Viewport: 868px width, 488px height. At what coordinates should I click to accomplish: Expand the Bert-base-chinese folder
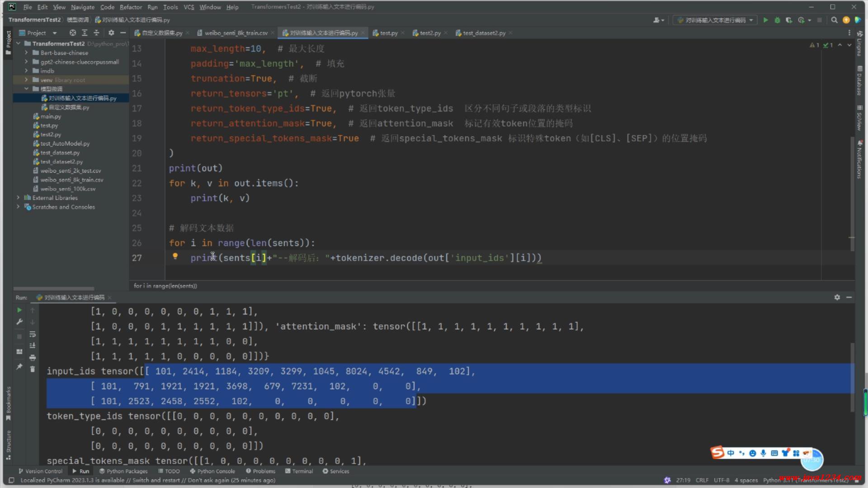[26, 53]
